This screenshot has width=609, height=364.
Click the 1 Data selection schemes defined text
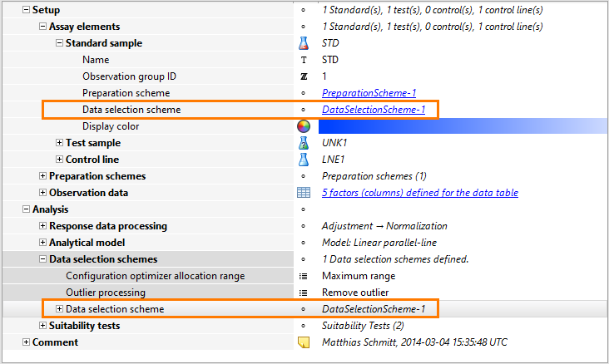395,259
